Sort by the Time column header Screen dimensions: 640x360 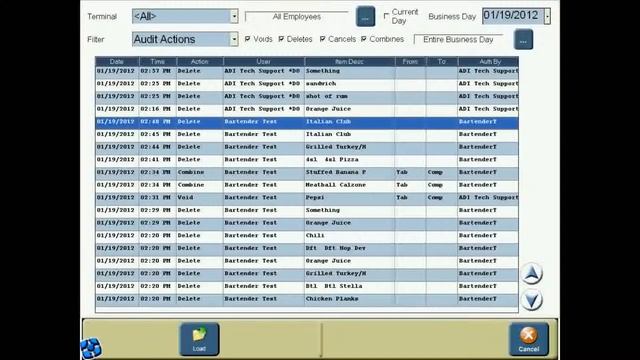tap(158, 61)
